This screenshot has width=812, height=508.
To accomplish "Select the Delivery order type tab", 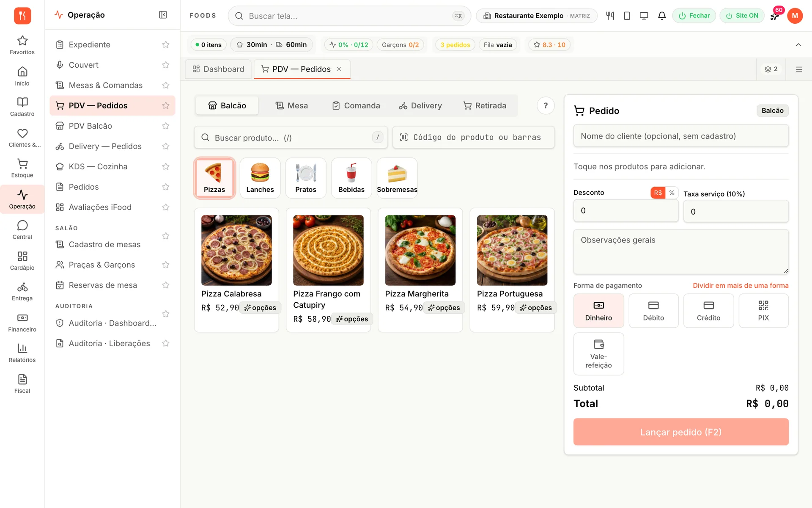I will (420, 105).
